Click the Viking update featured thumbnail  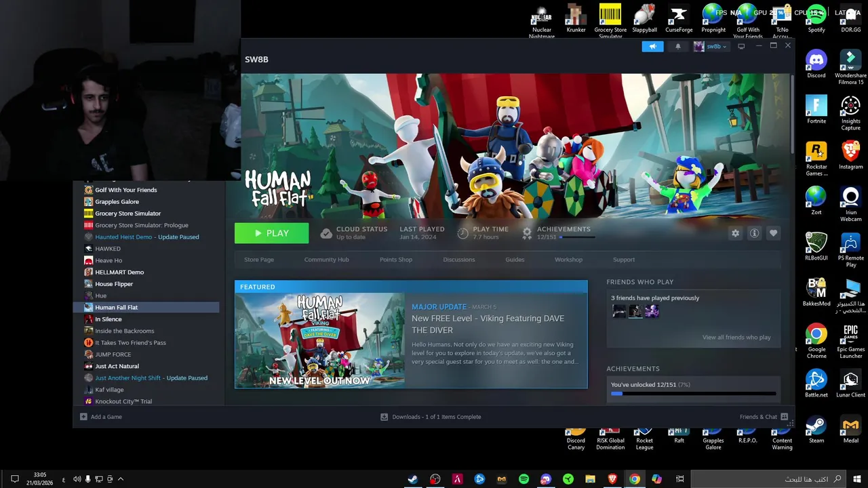(319, 340)
